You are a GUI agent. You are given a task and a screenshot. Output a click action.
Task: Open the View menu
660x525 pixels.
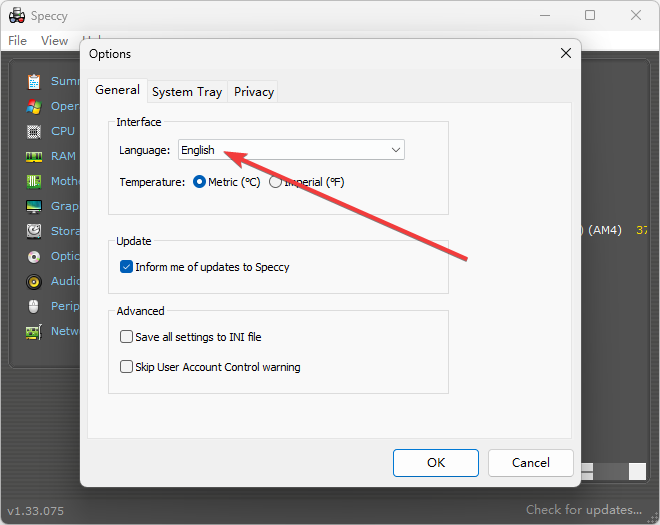(x=54, y=41)
